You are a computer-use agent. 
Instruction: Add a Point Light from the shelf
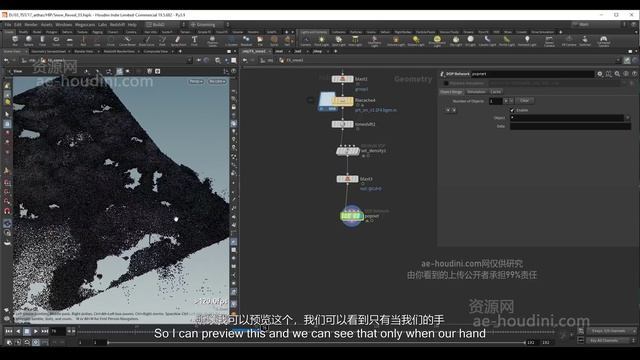point(322,41)
